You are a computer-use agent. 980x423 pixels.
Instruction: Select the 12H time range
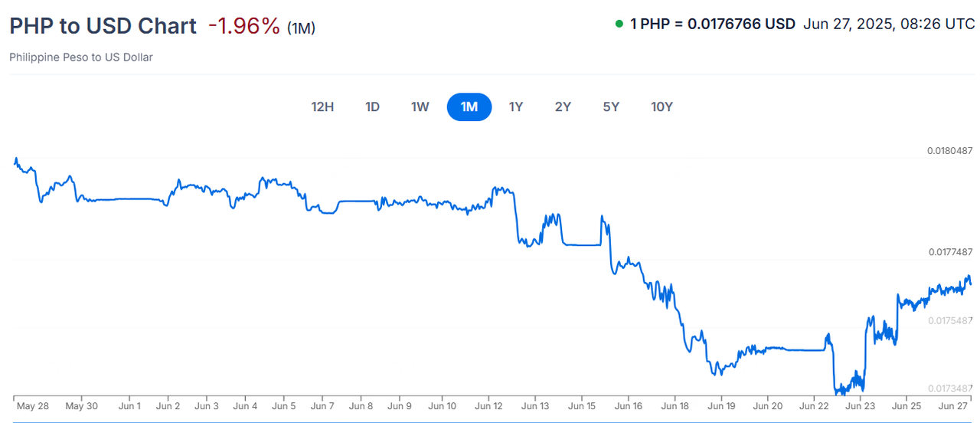point(322,107)
